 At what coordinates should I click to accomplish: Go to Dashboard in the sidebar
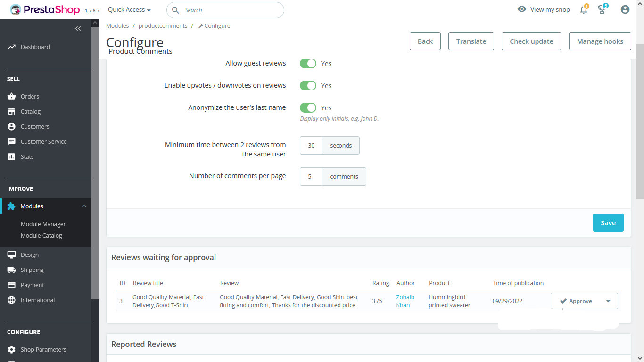[35, 47]
